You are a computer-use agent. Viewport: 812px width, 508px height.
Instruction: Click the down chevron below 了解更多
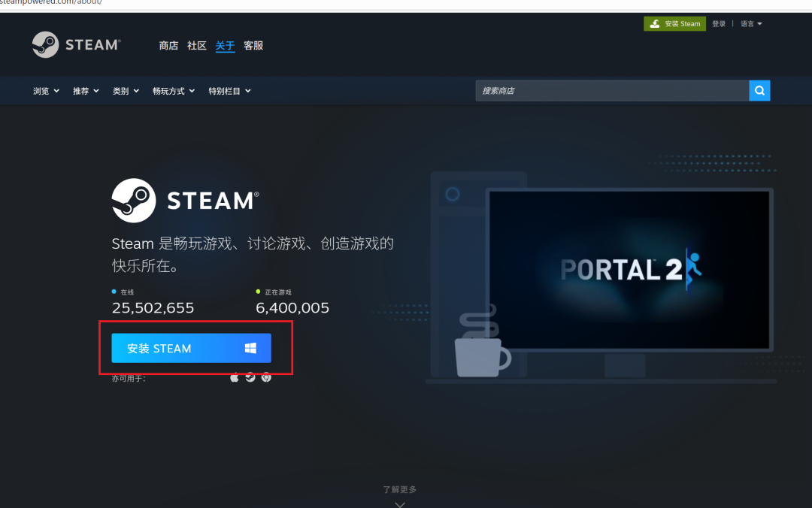(400, 504)
